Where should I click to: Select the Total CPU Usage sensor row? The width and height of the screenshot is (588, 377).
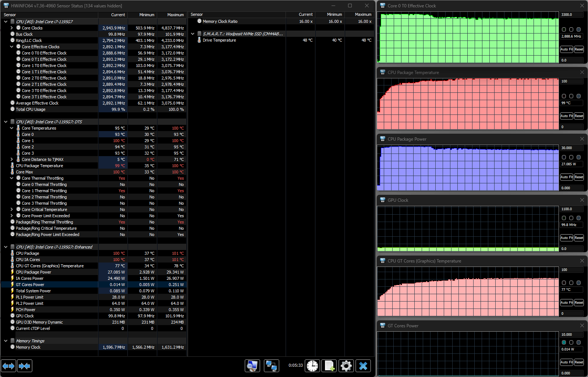tap(31, 109)
